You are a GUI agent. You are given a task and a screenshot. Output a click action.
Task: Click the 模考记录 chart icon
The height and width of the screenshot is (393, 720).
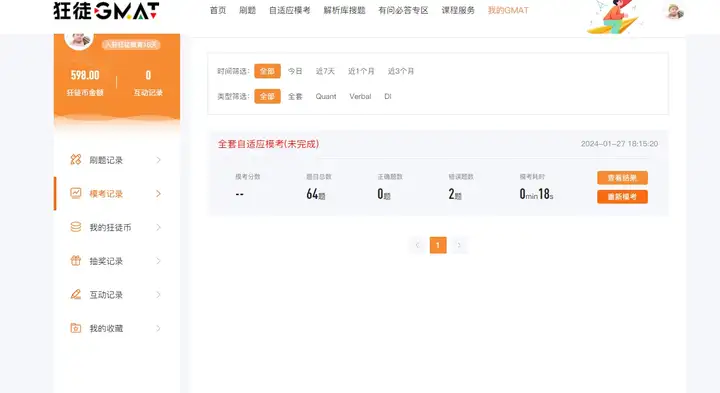pyautogui.click(x=76, y=193)
